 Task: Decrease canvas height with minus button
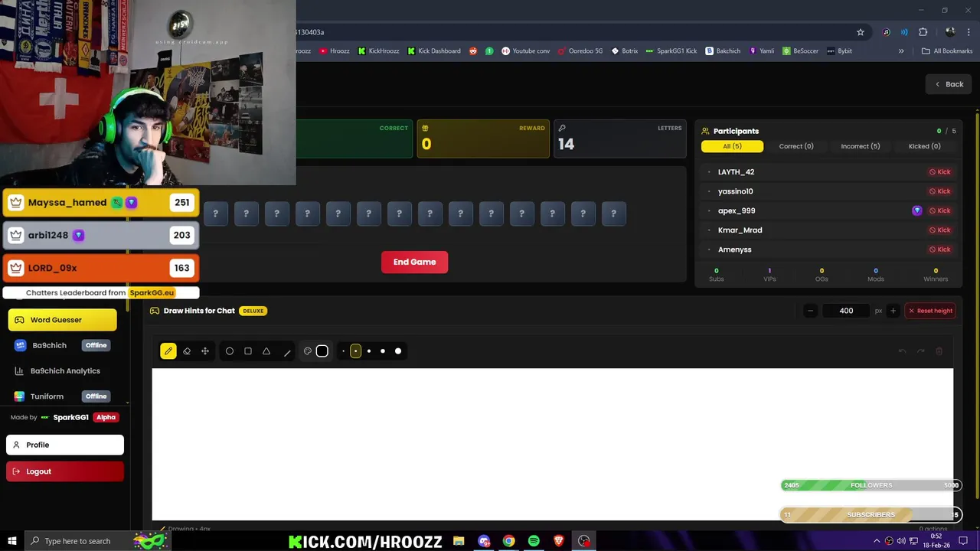click(x=810, y=311)
